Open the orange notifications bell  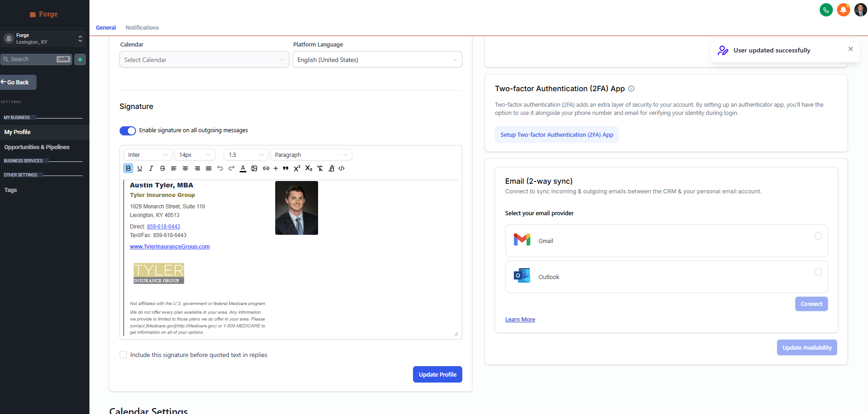843,10
